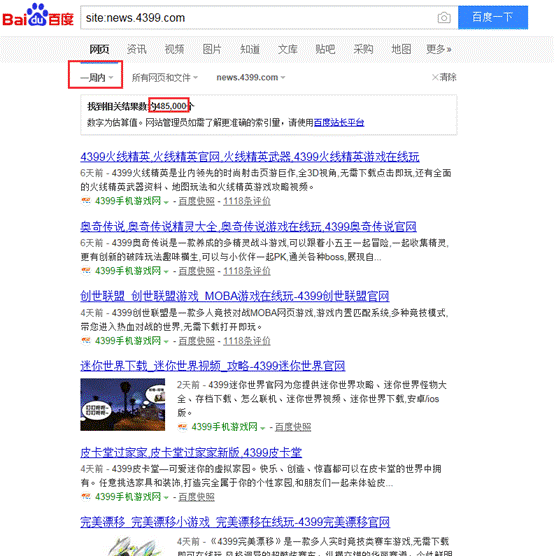This screenshot has height=556, width=554.
Task: Open 百度快照 for 奥奇传说 result
Action: click(x=196, y=271)
